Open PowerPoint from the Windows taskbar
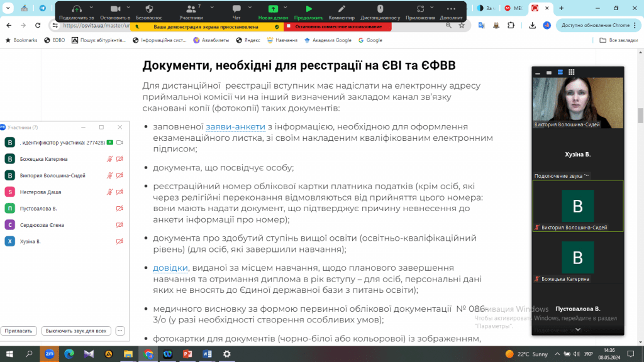 click(x=187, y=354)
